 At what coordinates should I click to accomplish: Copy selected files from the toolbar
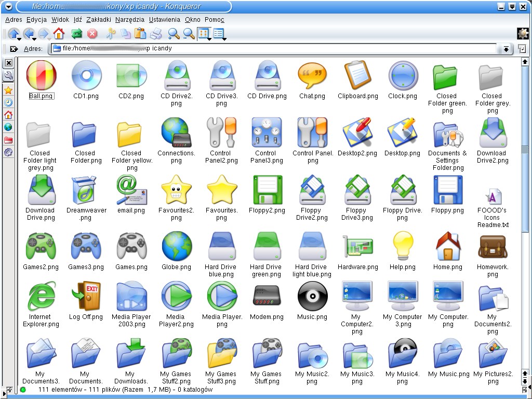(x=126, y=33)
